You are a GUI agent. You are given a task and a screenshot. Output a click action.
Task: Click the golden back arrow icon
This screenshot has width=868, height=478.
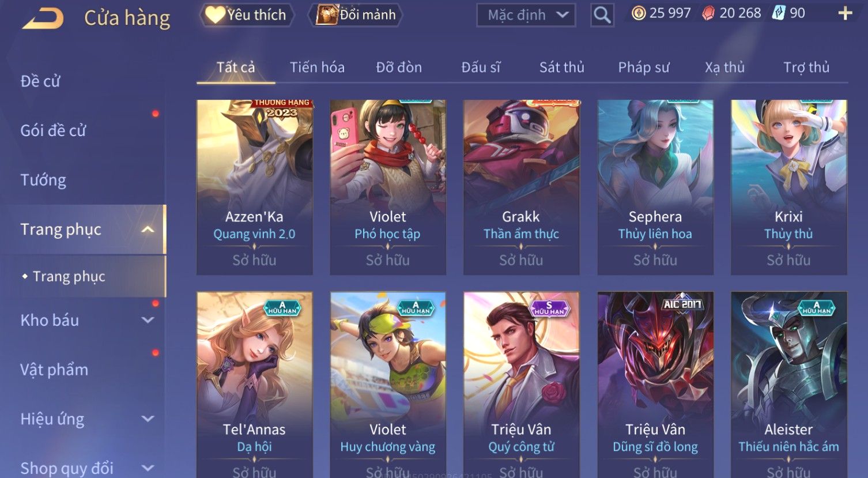43,18
